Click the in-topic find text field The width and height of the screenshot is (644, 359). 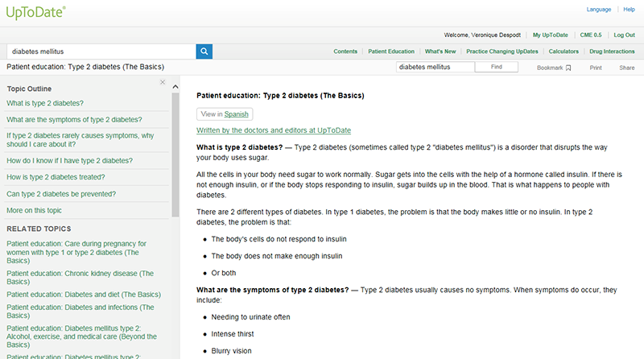click(x=436, y=67)
